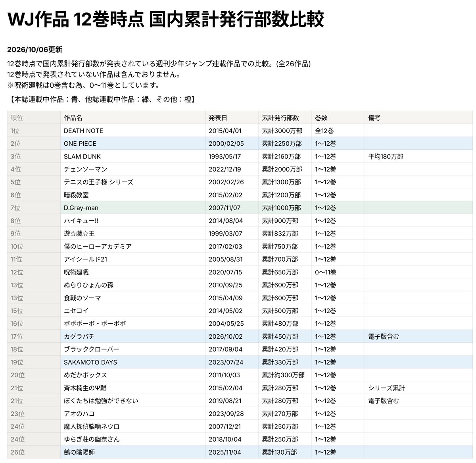Click the カグラバチ row 電子版含む note
The height and width of the screenshot is (463, 476).
click(x=384, y=336)
